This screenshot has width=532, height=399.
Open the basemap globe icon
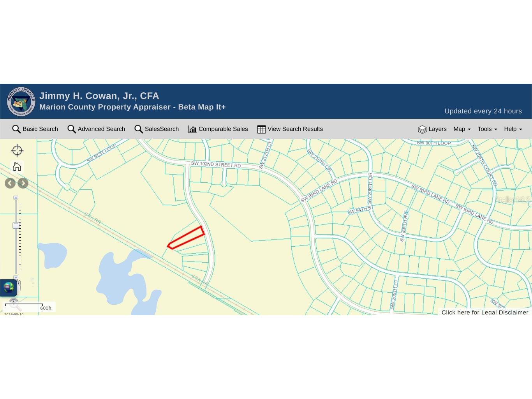click(x=9, y=288)
